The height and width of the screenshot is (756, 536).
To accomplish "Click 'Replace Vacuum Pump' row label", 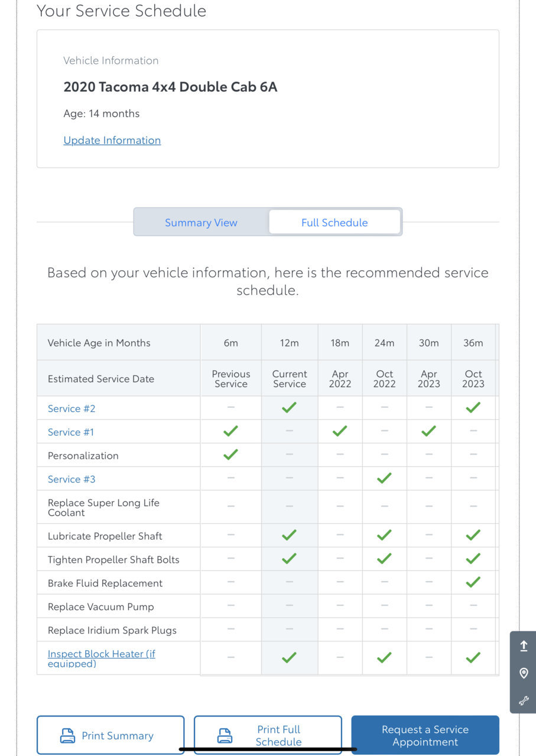I will 100,607.
